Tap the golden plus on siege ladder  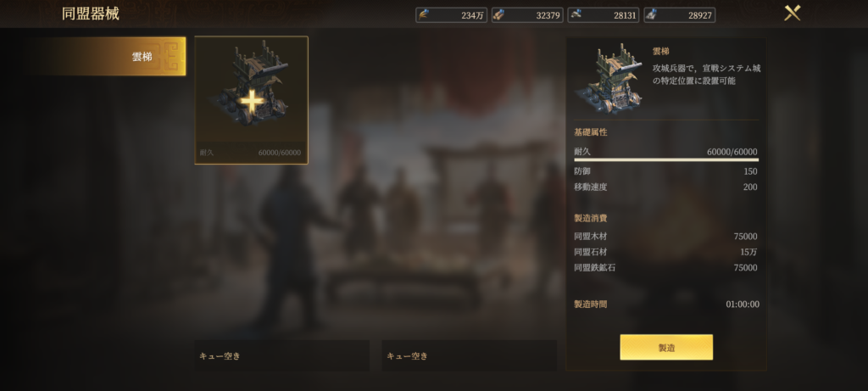[252, 103]
